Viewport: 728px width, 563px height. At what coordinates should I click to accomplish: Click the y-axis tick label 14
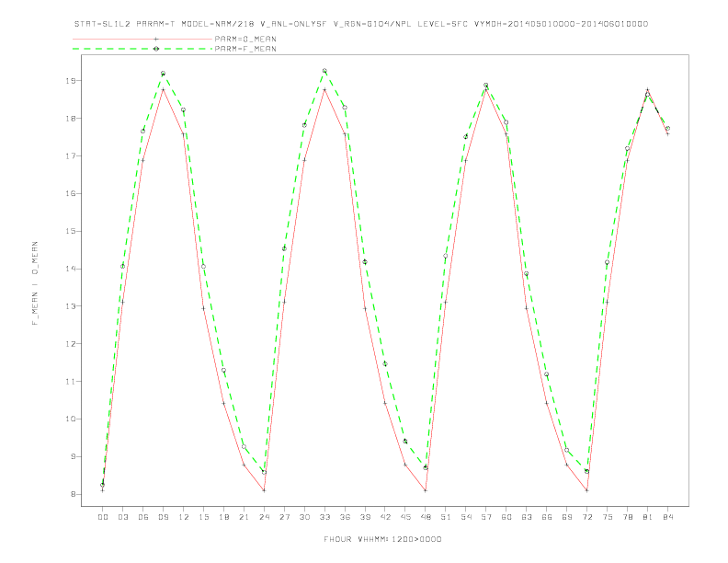(x=71, y=269)
